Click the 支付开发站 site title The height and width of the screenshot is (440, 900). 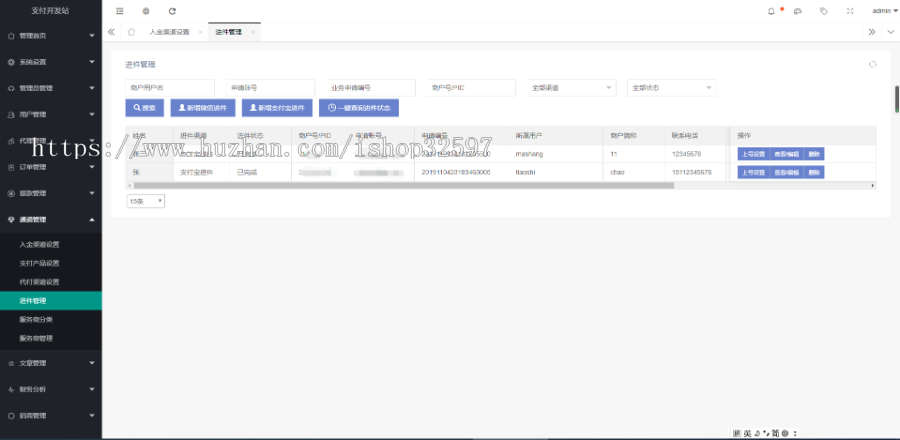(51, 11)
